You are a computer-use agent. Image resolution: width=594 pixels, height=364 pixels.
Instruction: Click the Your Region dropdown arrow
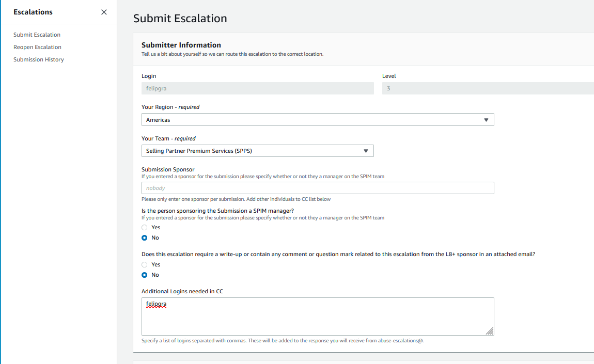(486, 120)
